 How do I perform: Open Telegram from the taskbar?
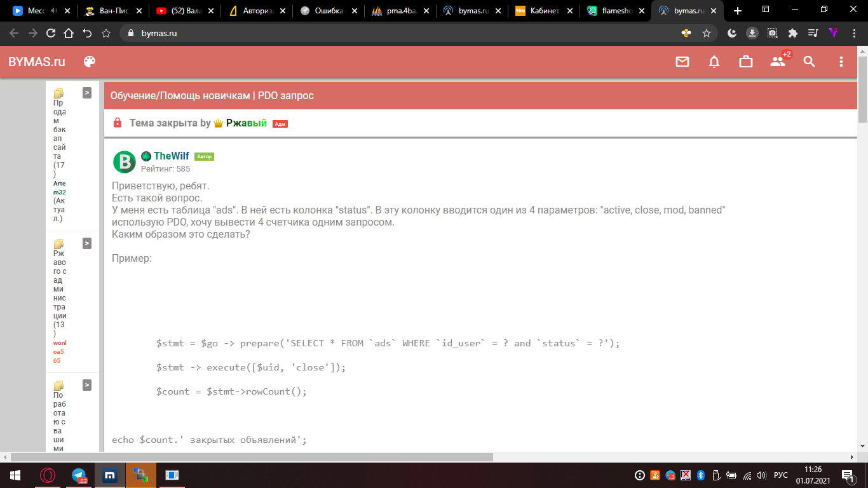pos(79,475)
